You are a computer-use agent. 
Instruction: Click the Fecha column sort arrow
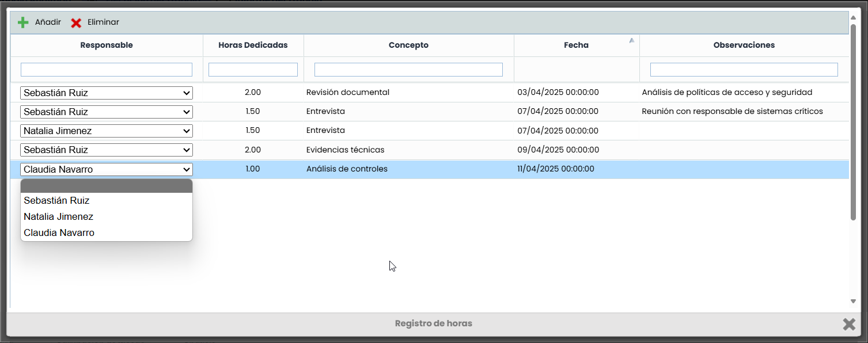631,41
